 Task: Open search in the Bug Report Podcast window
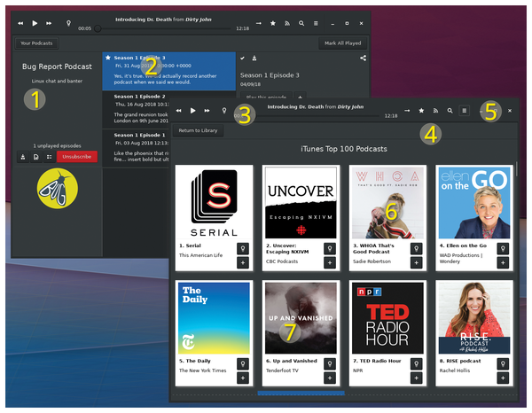click(301, 23)
